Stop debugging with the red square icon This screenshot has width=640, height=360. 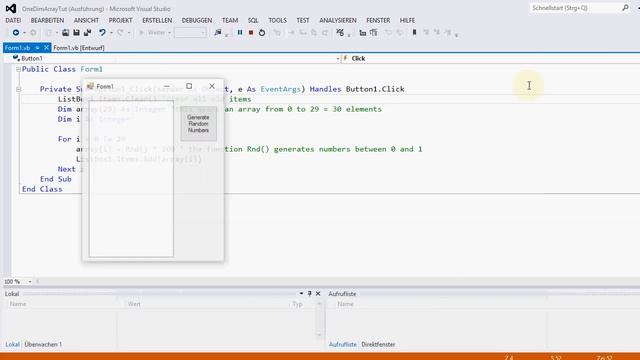pyautogui.click(x=251, y=33)
